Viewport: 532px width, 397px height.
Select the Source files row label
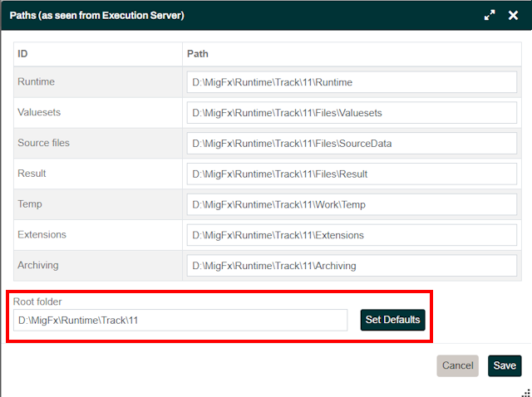click(x=43, y=143)
